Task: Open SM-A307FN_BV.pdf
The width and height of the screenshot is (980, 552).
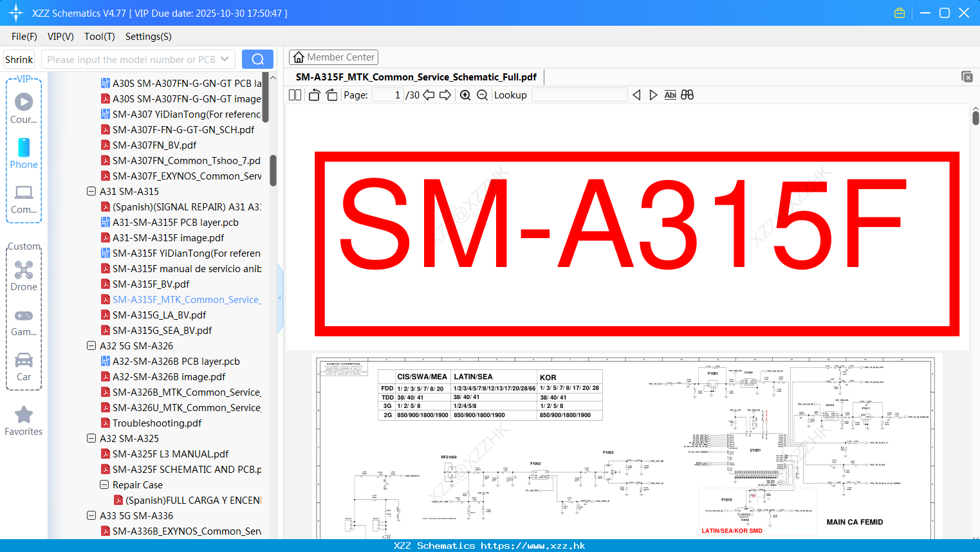Action: 149,145
